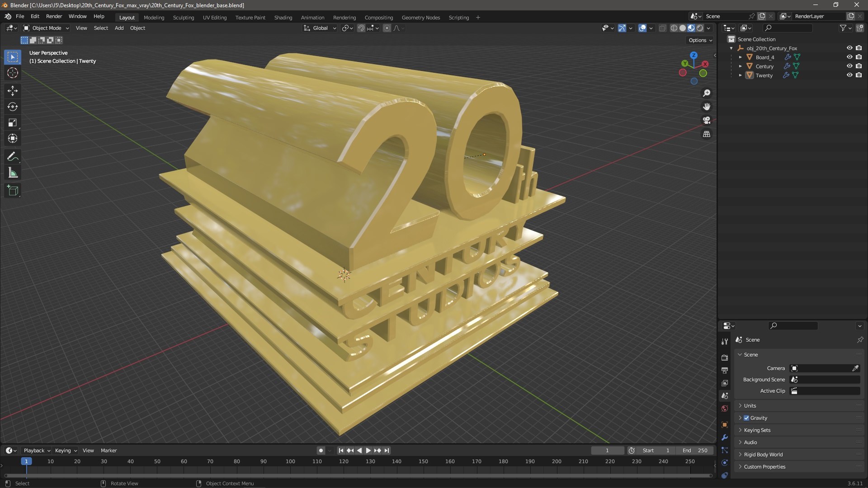Expand the Board_4 tree item
Viewport: 868px width, 488px height.
pos(740,57)
